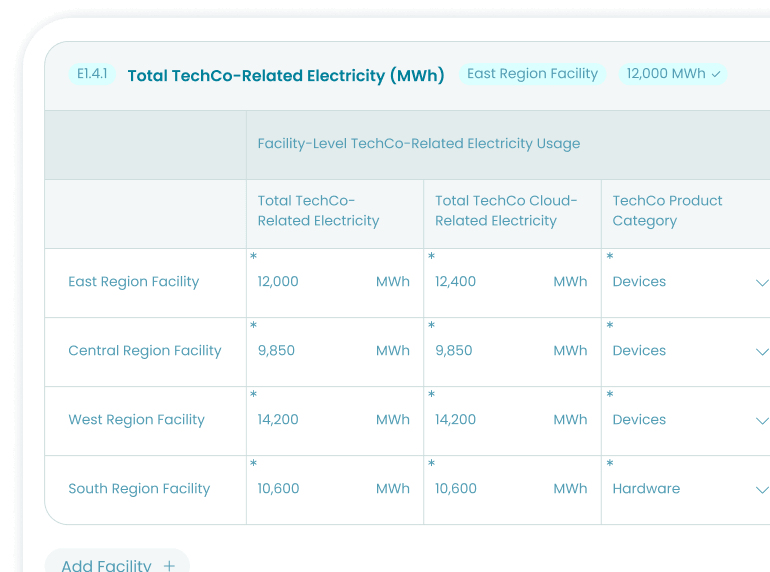
Task: Expand Central Region Facility product category dropdown
Action: tap(762, 352)
